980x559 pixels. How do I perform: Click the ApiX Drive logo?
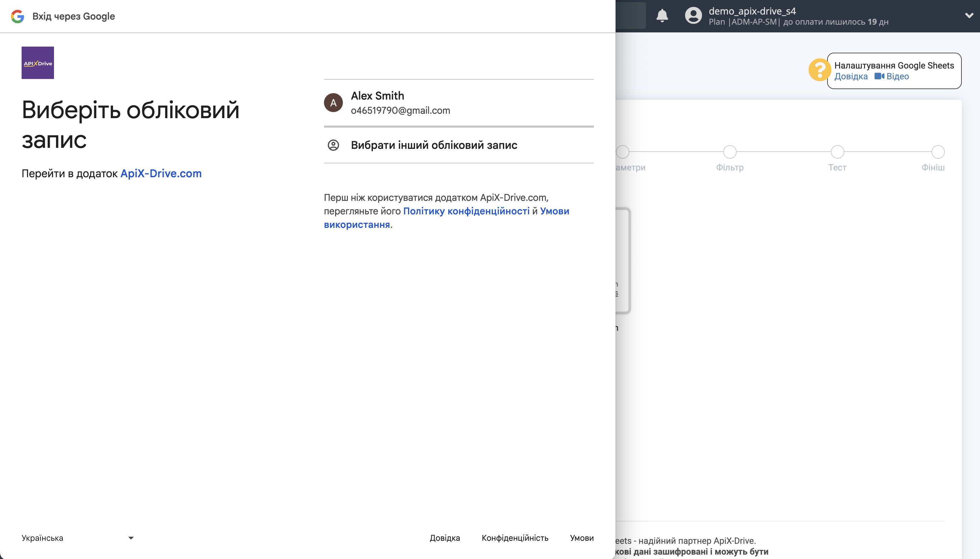(x=37, y=62)
